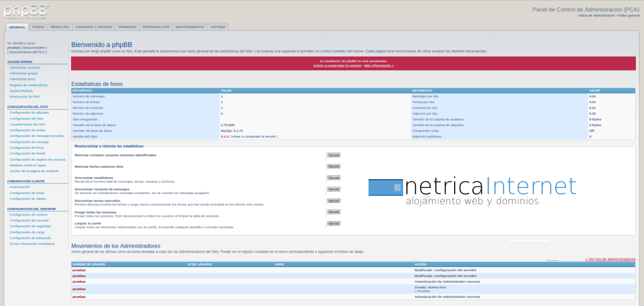This screenshot has width=644, height=306.
Task: Open Administrar grupos
Action: [x=24, y=74]
